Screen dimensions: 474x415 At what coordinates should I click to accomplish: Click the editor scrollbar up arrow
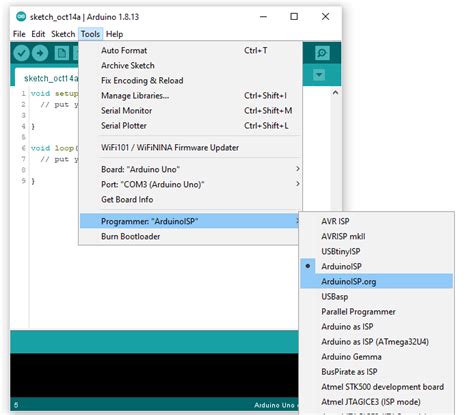click(335, 92)
